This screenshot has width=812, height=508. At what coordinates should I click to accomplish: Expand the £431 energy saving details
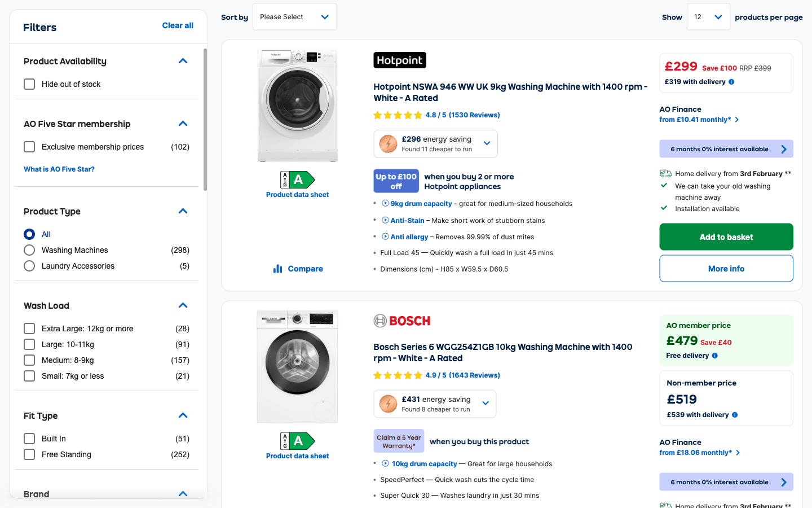click(x=486, y=404)
